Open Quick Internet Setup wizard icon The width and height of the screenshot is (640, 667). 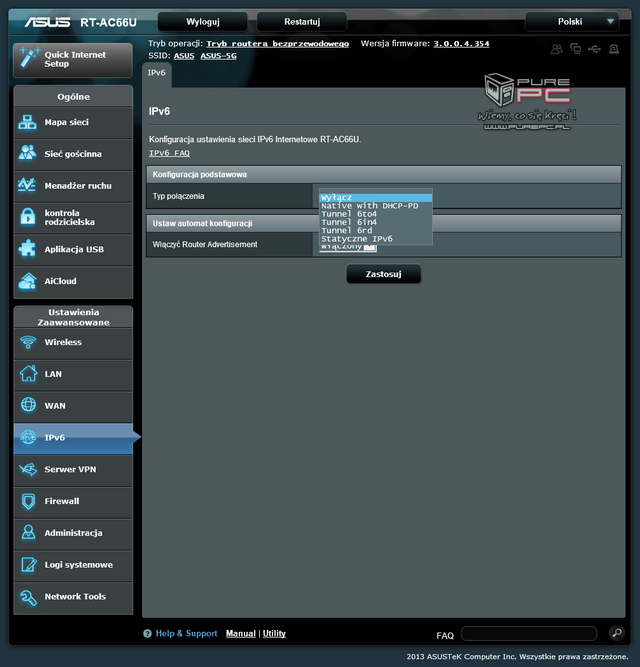[x=29, y=58]
